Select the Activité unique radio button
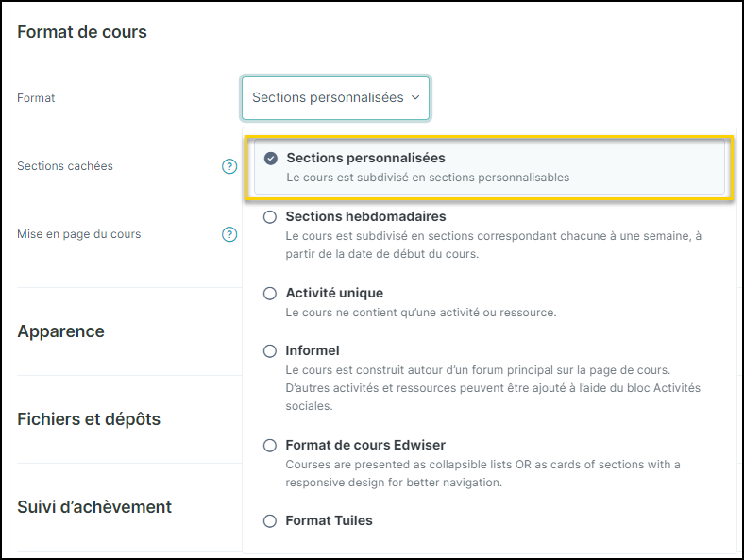This screenshot has width=744, height=560. (270, 294)
